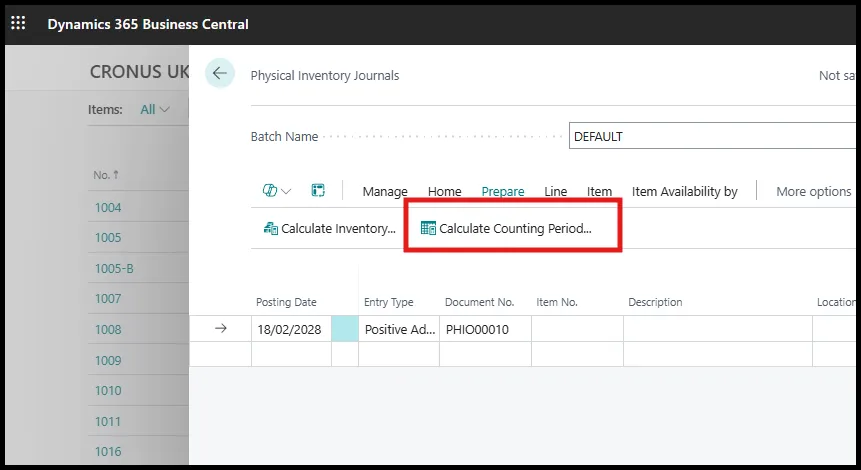Open the Item menu

tap(599, 192)
